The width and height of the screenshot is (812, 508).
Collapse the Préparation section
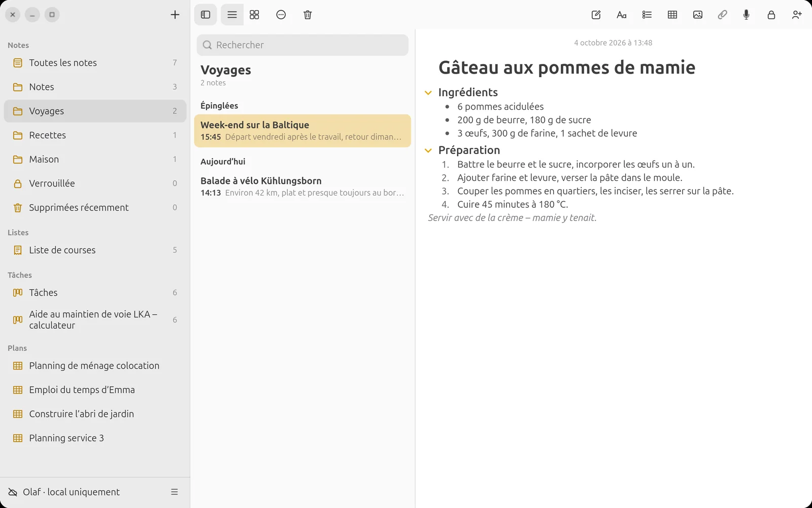pyautogui.click(x=428, y=150)
